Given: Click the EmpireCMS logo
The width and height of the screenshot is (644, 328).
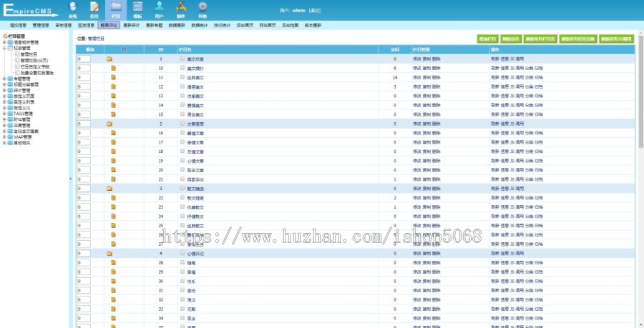Looking at the screenshot, I should click(x=30, y=10).
